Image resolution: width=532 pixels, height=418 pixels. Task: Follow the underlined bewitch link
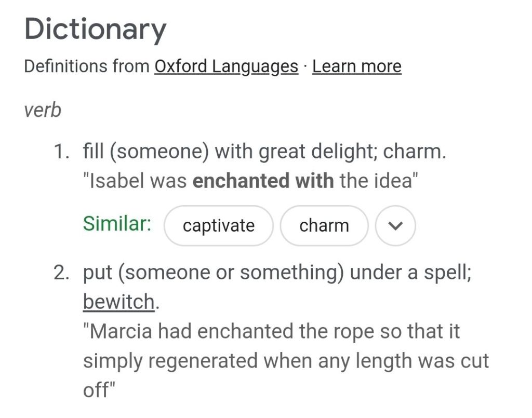[x=119, y=302]
